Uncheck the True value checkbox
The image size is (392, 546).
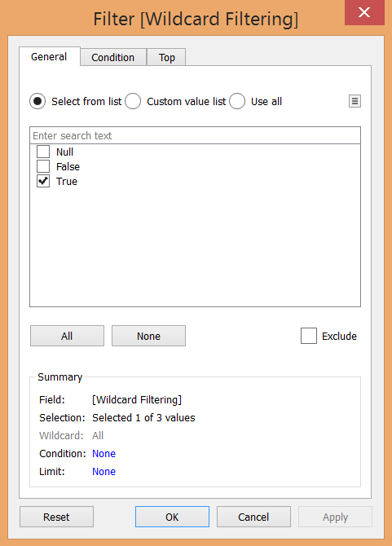tap(43, 181)
